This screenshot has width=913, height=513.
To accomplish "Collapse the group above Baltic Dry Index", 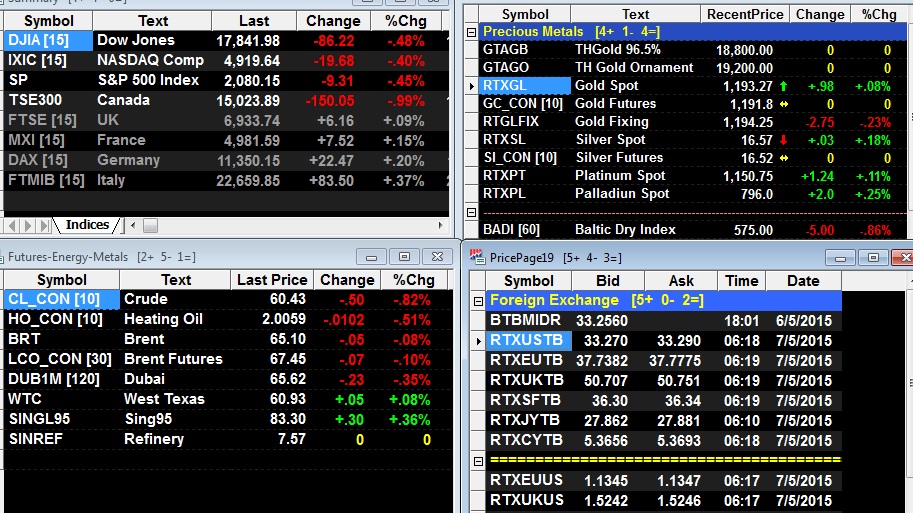I will pyautogui.click(x=472, y=213).
